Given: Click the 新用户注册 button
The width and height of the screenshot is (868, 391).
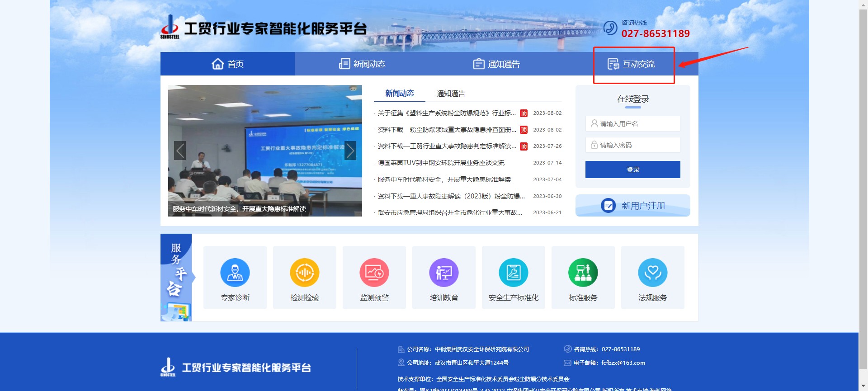Looking at the screenshot, I should (633, 206).
